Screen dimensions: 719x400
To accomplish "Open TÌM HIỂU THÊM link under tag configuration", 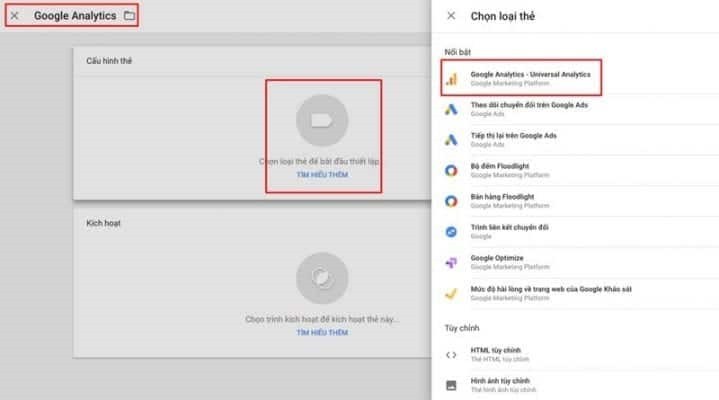I will pyautogui.click(x=322, y=175).
